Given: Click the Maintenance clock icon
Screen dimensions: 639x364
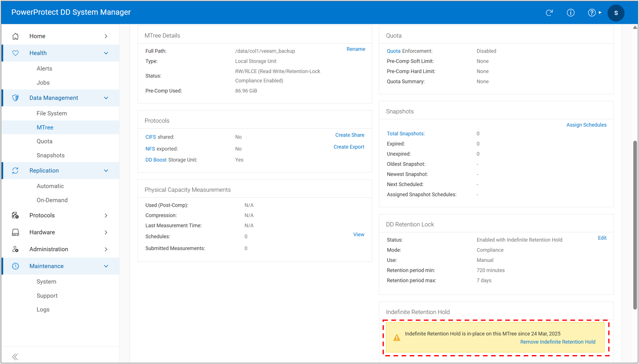Looking at the screenshot, I should pyautogui.click(x=15, y=266).
